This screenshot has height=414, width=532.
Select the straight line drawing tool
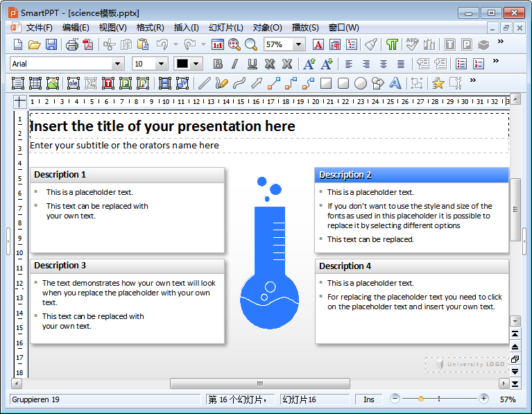pos(204,83)
